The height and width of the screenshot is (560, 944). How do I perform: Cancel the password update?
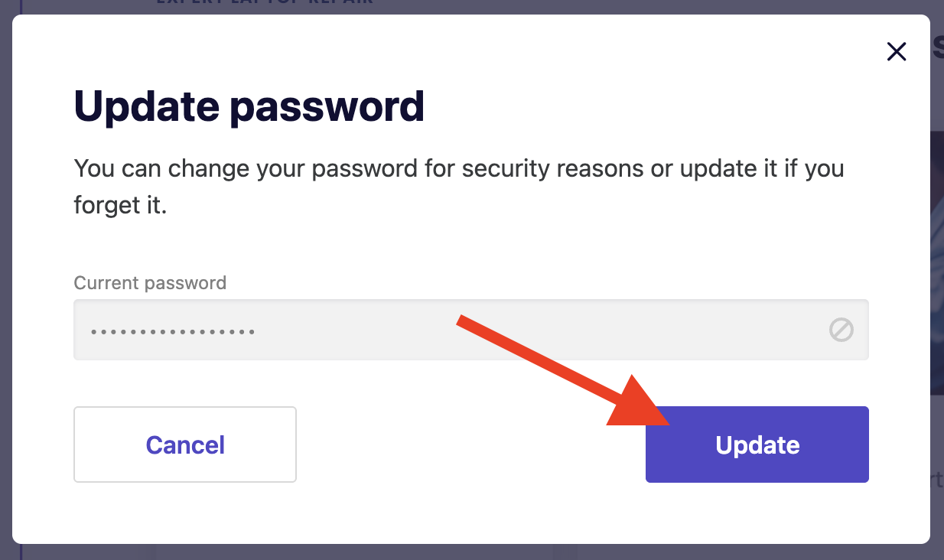click(185, 444)
